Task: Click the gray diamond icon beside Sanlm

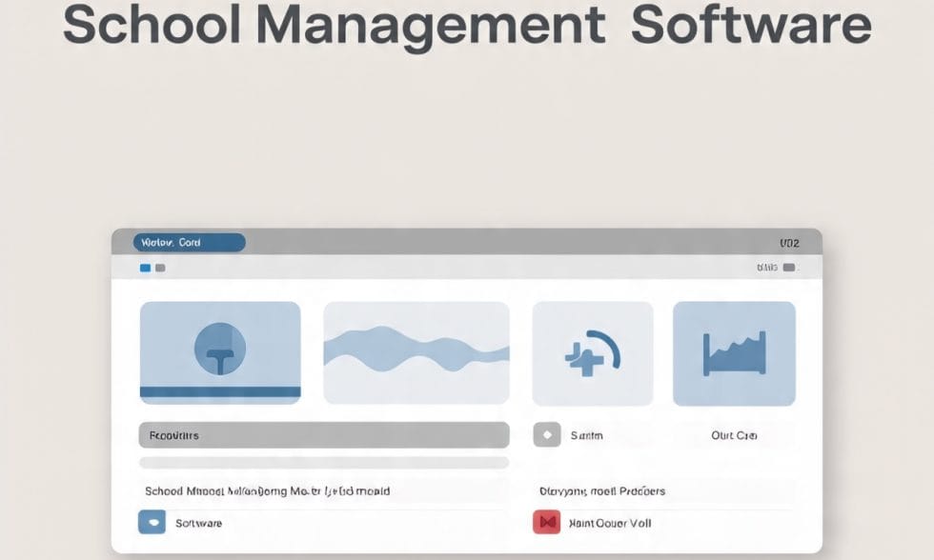Action: (x=546, y=435)
